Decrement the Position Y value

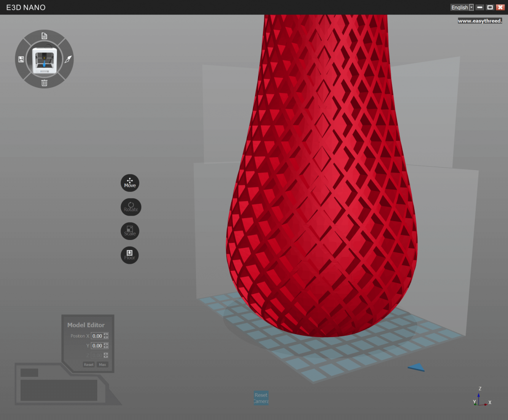(x=106, y=347)
